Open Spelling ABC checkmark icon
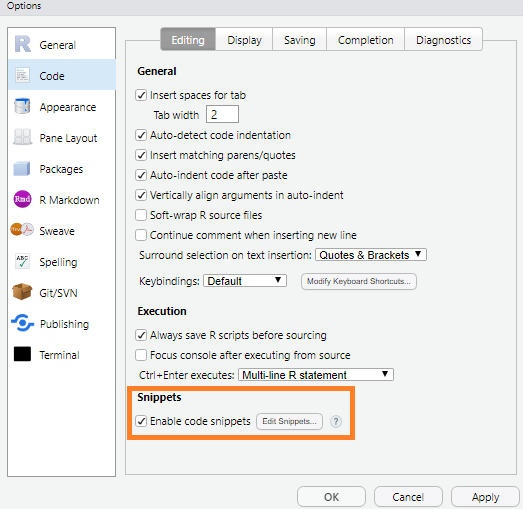The height and width of the screenshot is (509, 523). pos(22,261)
